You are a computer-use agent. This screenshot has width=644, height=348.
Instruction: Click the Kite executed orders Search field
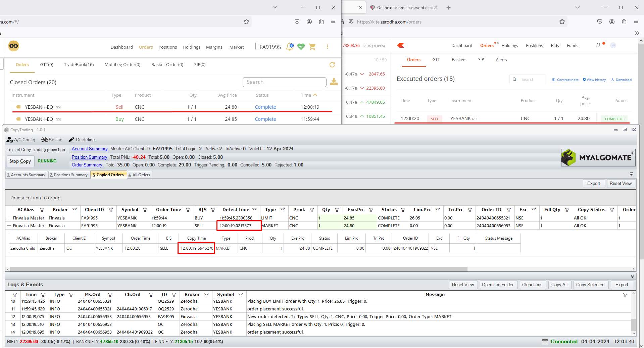tap(527, 79)
